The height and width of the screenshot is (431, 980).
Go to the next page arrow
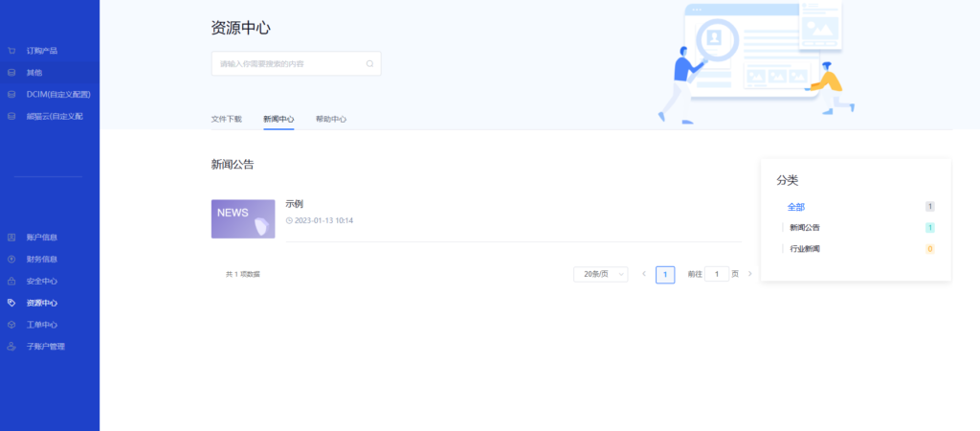click(750, 274)
